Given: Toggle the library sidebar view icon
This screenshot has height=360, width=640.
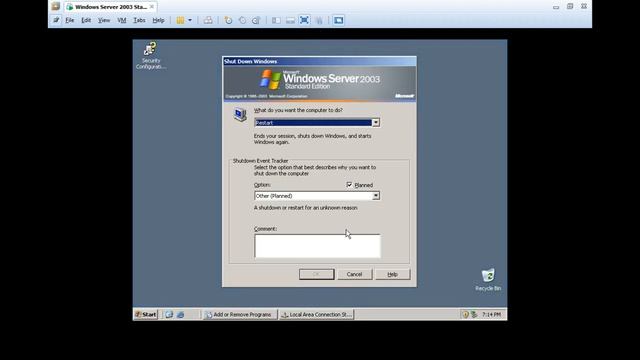Looking at the screenshot, I should [x=276, y=20].
